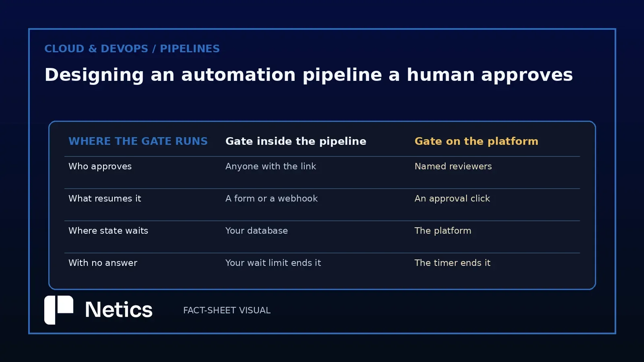Click the 'Named reviewers' cell
This screenshot has width=644, height=362.
tap(453, 166)
